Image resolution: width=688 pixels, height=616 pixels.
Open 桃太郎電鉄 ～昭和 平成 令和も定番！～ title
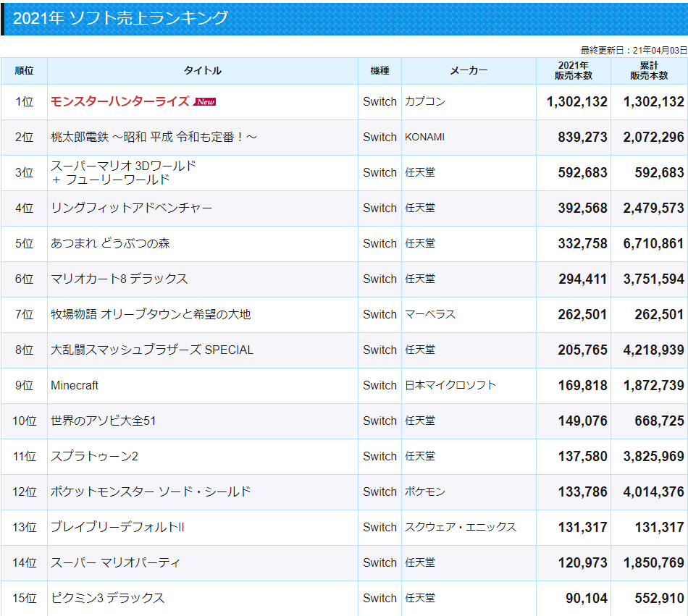[154, 137]
